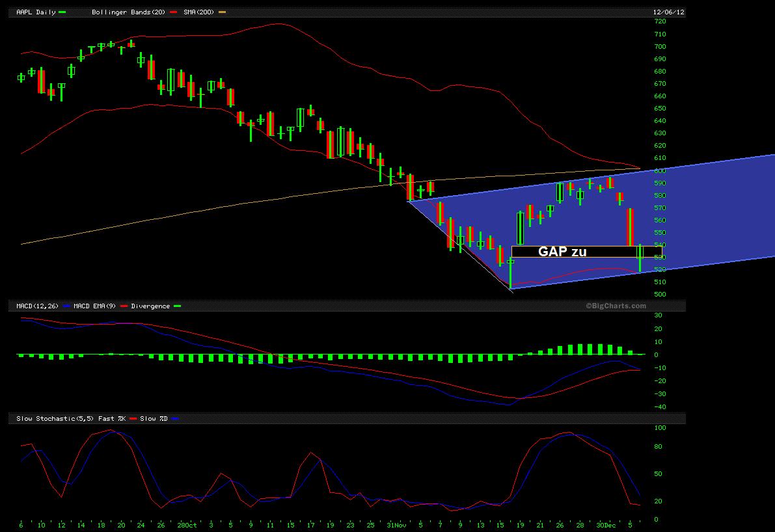The image size is (775, 532).
Task: Click red swatch after Bollinger Bands(20)
Action: coord(174,12)
